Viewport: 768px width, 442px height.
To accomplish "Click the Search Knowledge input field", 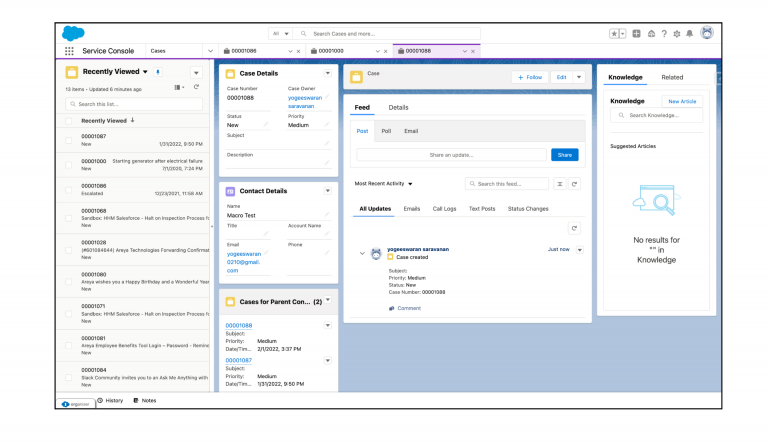I will click(656, 116).
